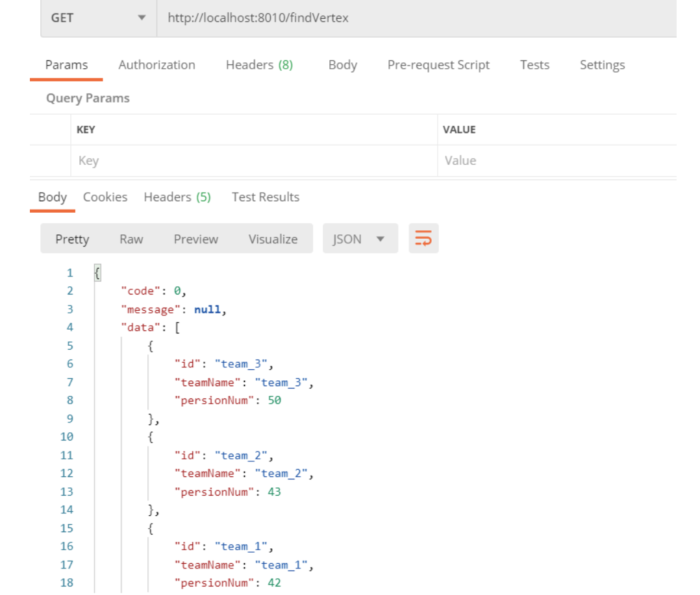Open the Visualize response view
Viewport: 700px width, 595px height.
pyautogui.click(x=273, y=239)
